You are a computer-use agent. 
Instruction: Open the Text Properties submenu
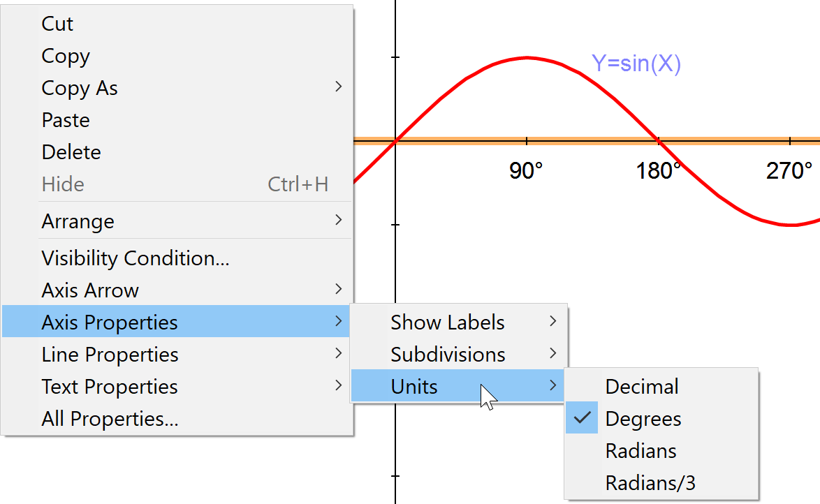pos(110,387)
